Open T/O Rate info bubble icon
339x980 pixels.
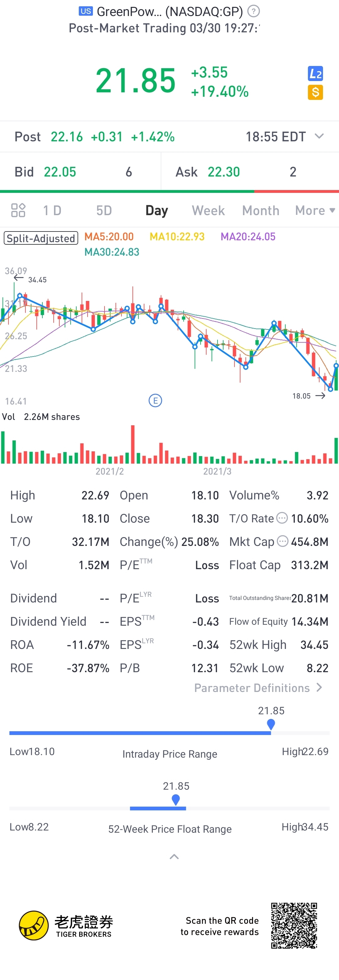[x=282, y=518]
